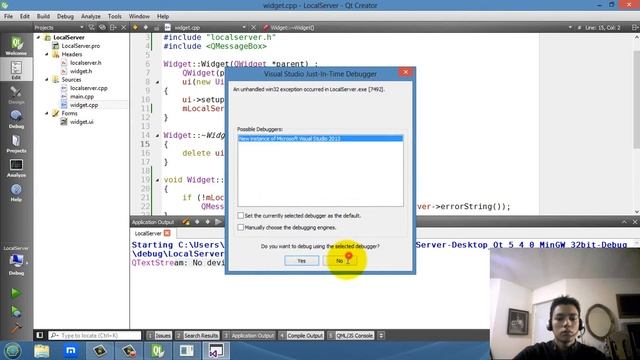Check manually choose the debugging engines

coord(240,227)
